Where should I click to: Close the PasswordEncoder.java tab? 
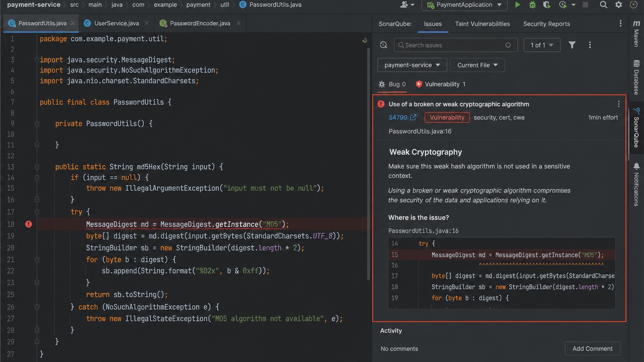tap(239, 23)
